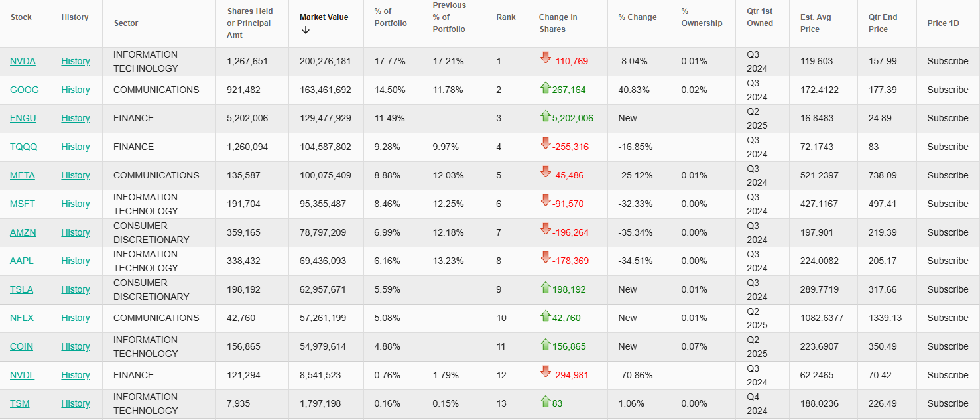This screenshot has width=980, height=420.
Task: Click Subscribe in the AAPL row
Action: [x=948, y=261]
